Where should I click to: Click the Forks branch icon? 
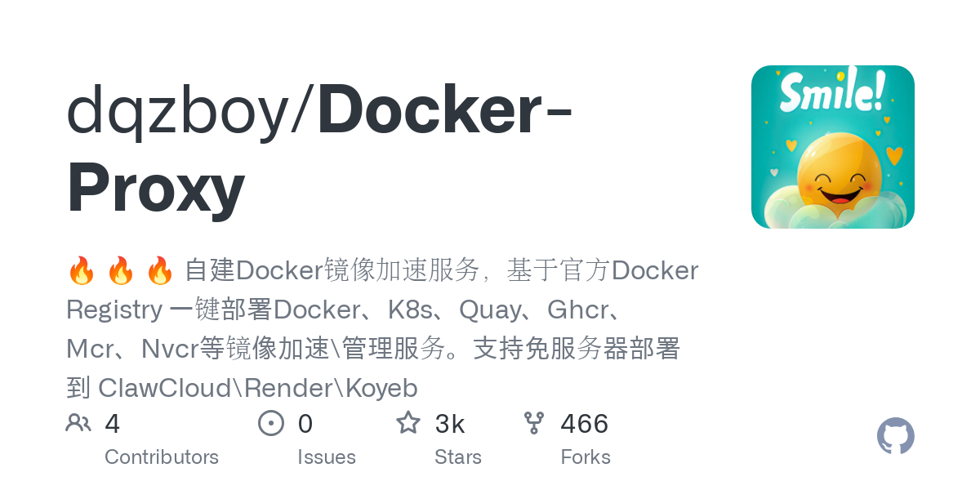point(534,423)
